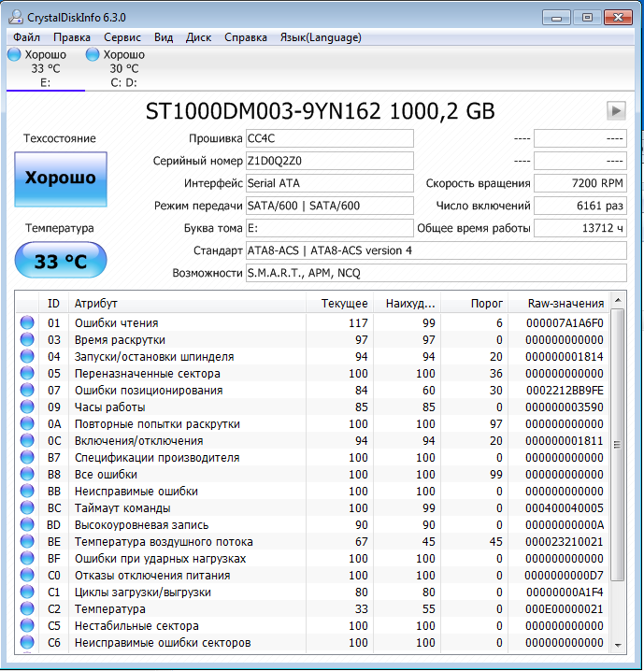Click raw value 000007A1A6F0
This screenshot has height=671, width=644.
[565, 323]
